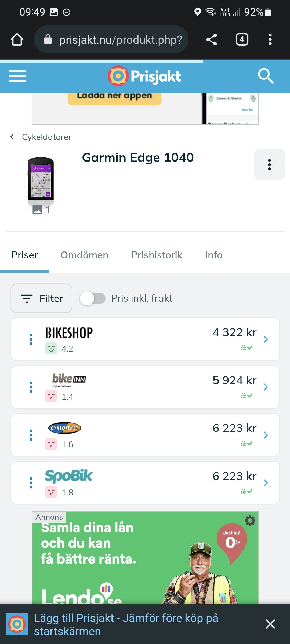This screenshot has height=644, width=290.
Task: Toggle Pris inkl. frakt switch
Action: tap(93, 298)
